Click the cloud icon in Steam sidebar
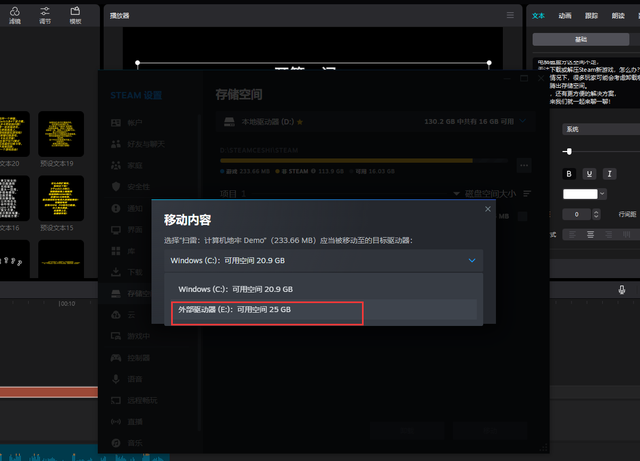Viewport: 640px width, 461px height. point(116,315)
